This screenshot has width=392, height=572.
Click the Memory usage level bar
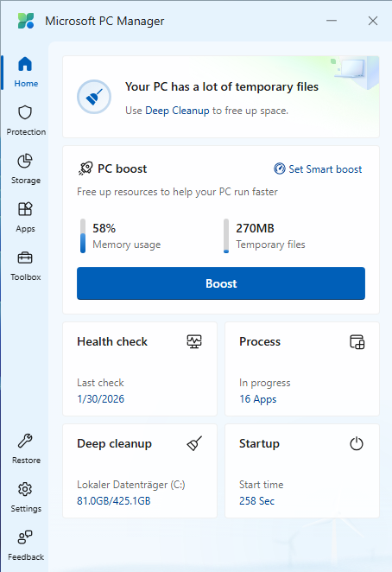tap(83, 236)
